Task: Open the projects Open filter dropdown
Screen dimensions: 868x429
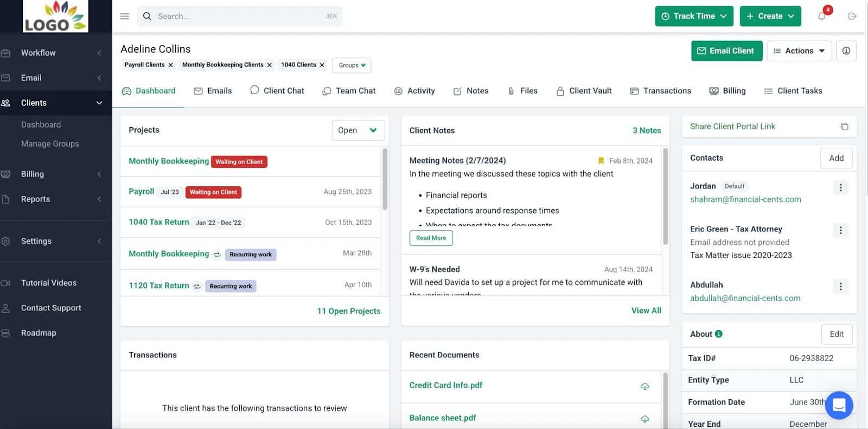Action: 358,130
